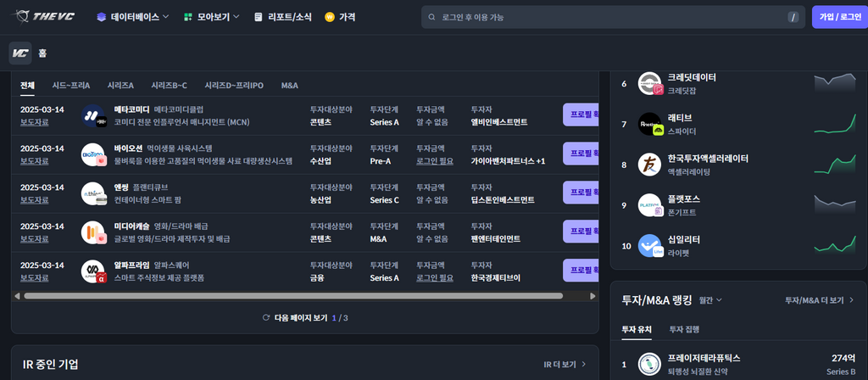Screen dimensions: 868x380
Task: Open the 데이터베이스 dropdown menu
Action: click(x=133, y=17)
